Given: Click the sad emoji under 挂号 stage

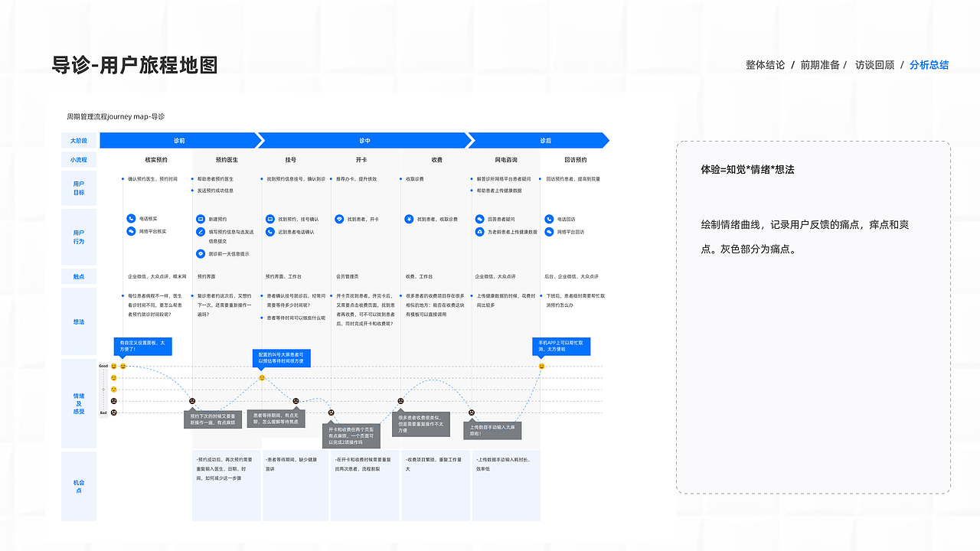Looking at the screenshot, I should 295,401.
